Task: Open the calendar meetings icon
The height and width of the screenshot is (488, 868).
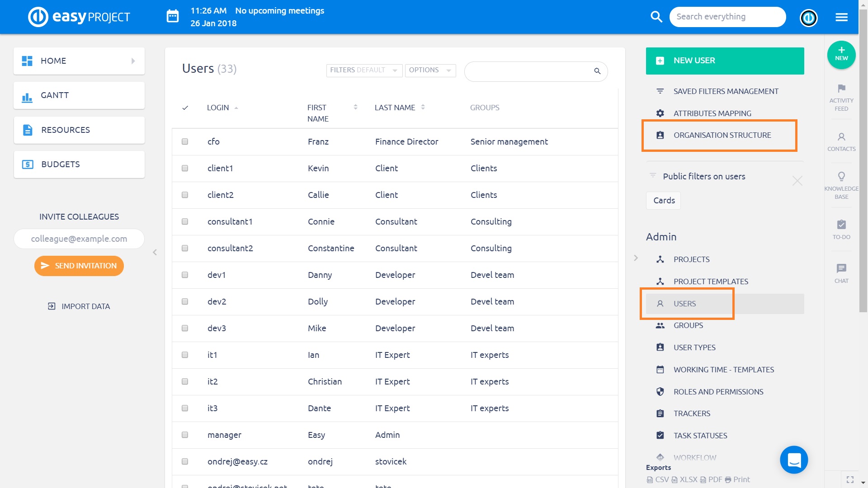Action: point(173,17)
